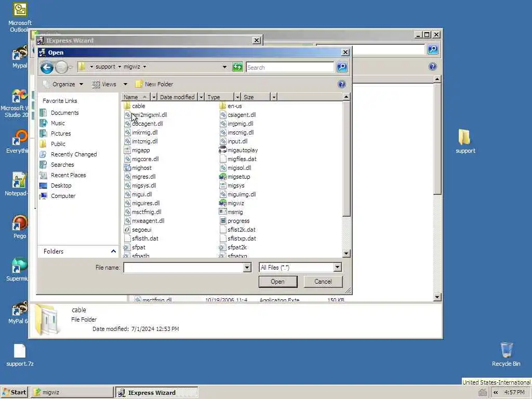
Task: Sort by the Type column header
Action: (x=220, y=97)
